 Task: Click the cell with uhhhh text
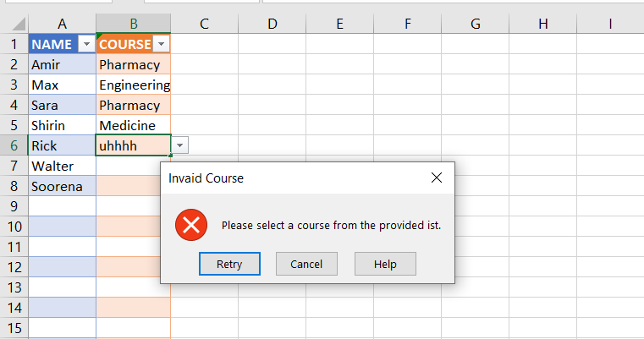[x=133, y=145]
